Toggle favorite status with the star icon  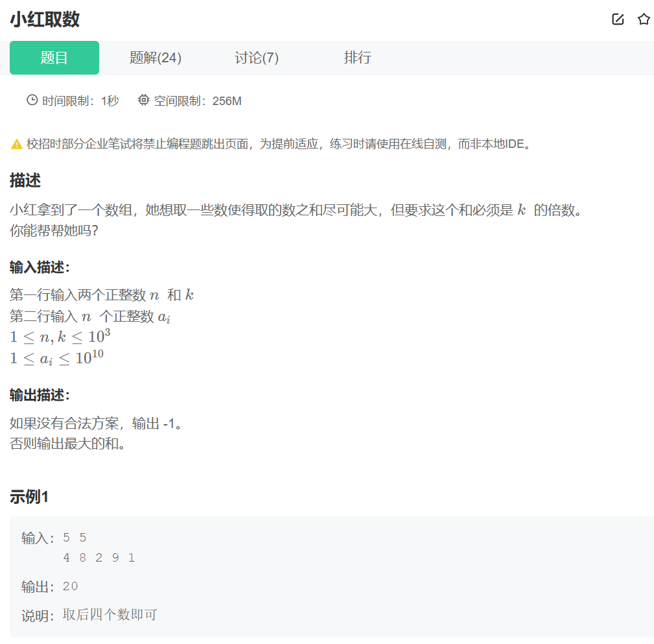(x=644, y=19)
